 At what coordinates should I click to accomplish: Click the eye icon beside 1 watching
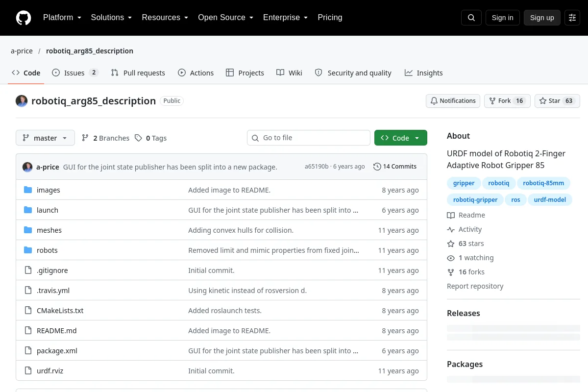coord(451,258)
